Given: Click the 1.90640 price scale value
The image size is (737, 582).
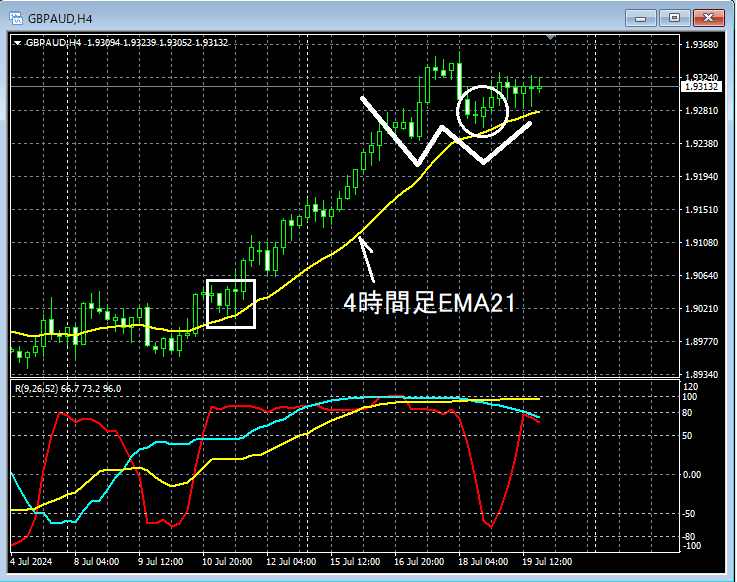Looking at the screenshot, I should (701, 275).
